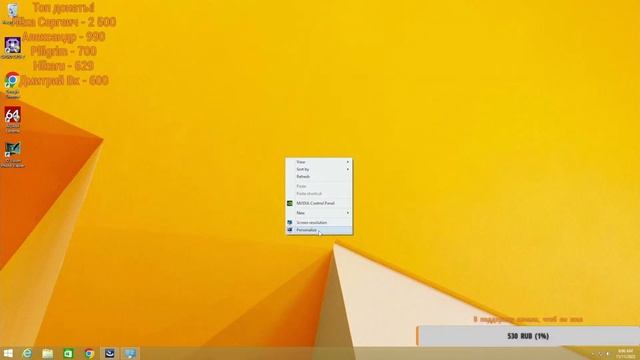Select Personalize menu entry
The height and width of the screenshot is (360, 640).
[319, 230]
